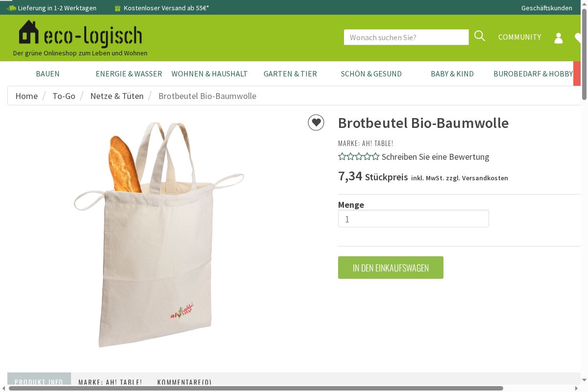Open the user account icon
This screenshot has height=392, width=588.
[559, 38]
